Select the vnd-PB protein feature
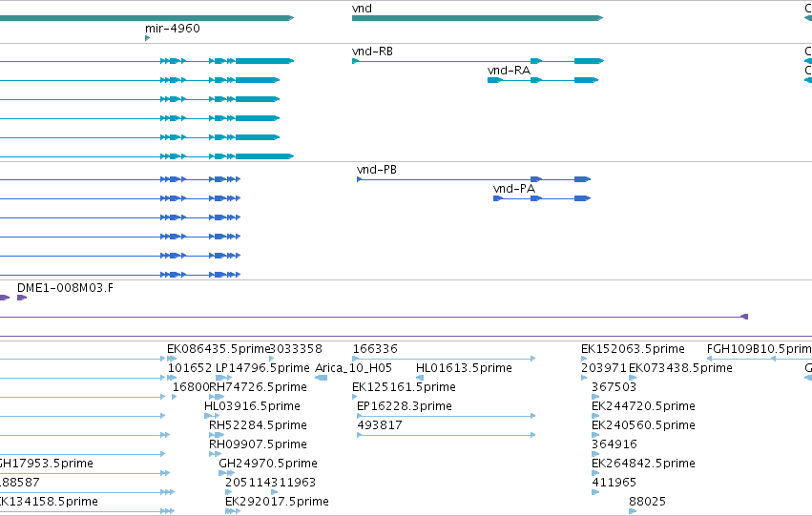Image resolution: width=812 pixels, height=516 pixels. point(474,179)
